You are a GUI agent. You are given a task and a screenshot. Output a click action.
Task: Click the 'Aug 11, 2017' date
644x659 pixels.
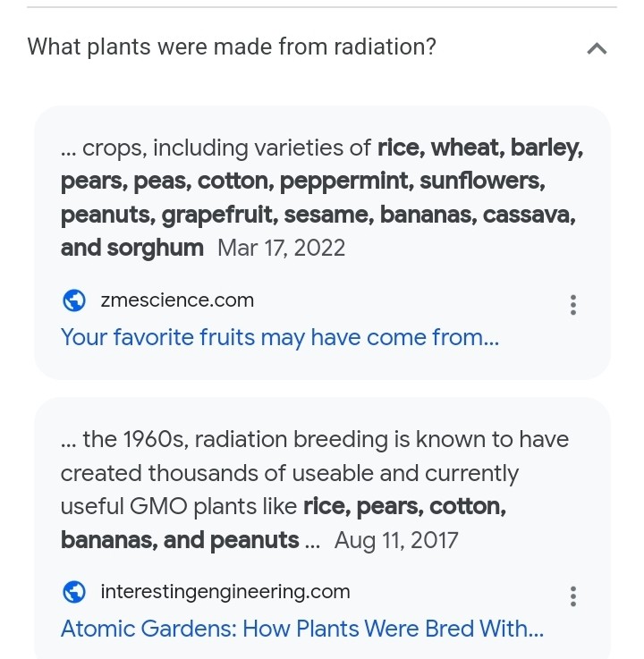pos(396,540)
